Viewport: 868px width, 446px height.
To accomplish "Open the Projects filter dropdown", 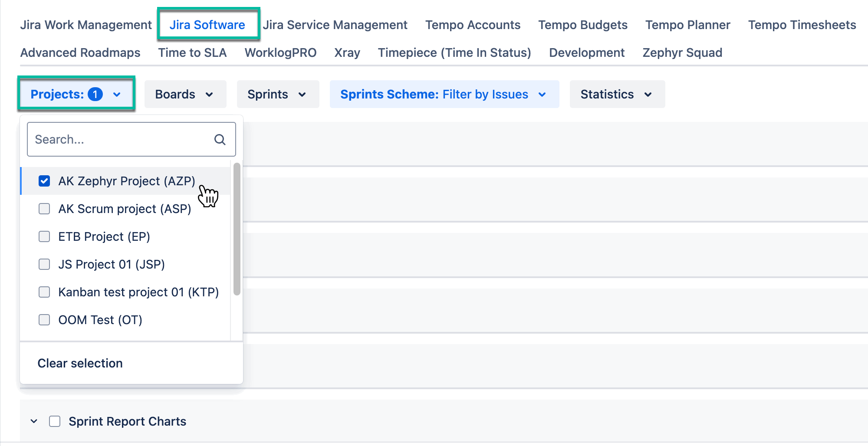I will coord(76,94).
